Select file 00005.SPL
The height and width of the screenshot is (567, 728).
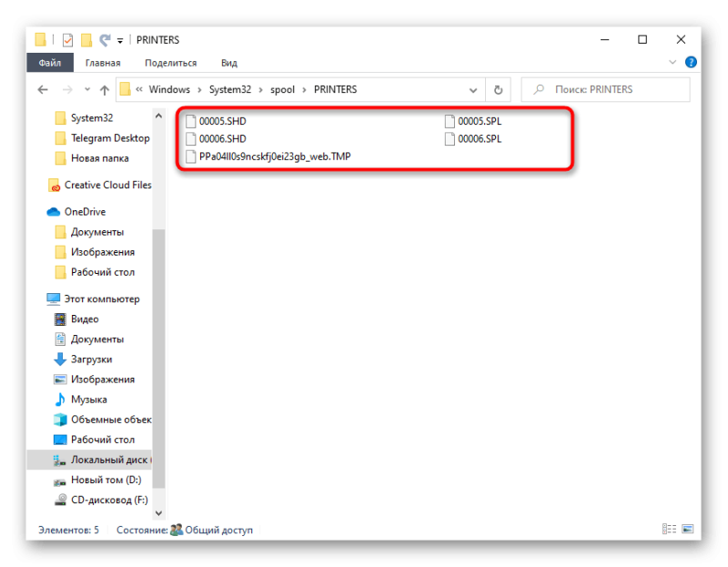coord(473,121)
